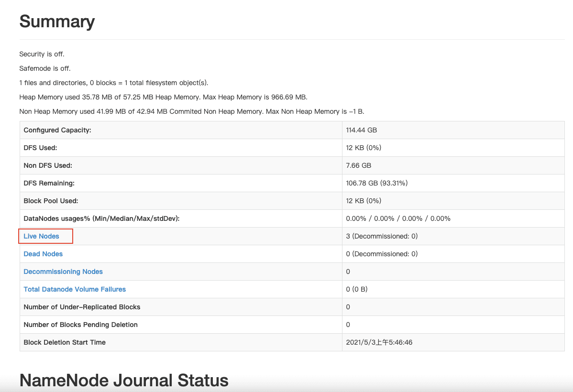
Task: Click Number of Under-Replicated Blocks label
Action: click(82, 307)
